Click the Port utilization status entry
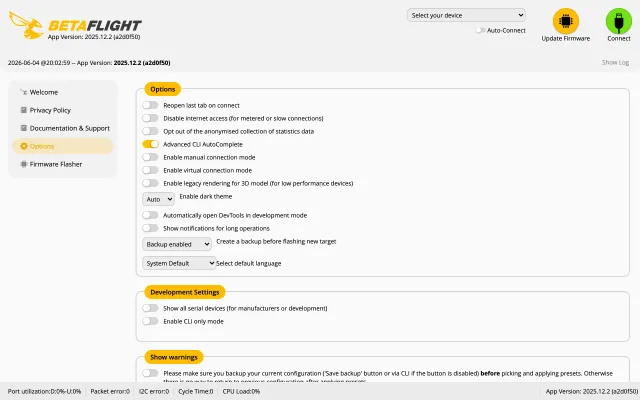Image resolution: width=640 pixels, height=400 pixels. click(44, 391)
